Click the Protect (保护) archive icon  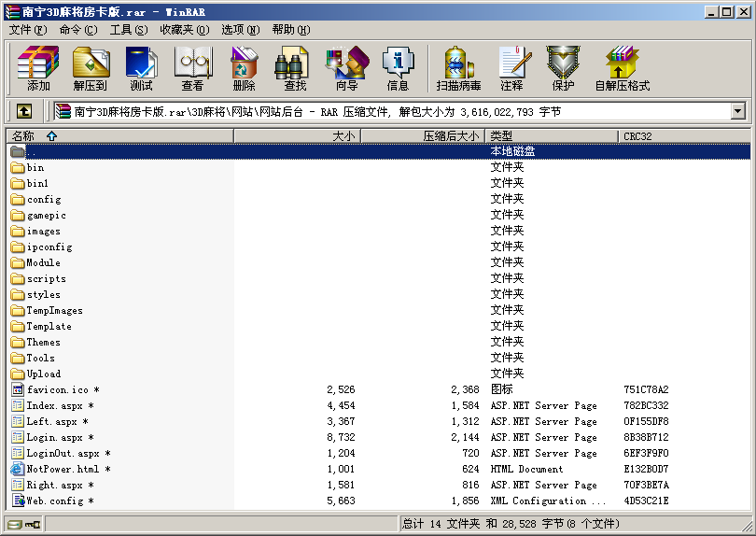tap(563, 68)
